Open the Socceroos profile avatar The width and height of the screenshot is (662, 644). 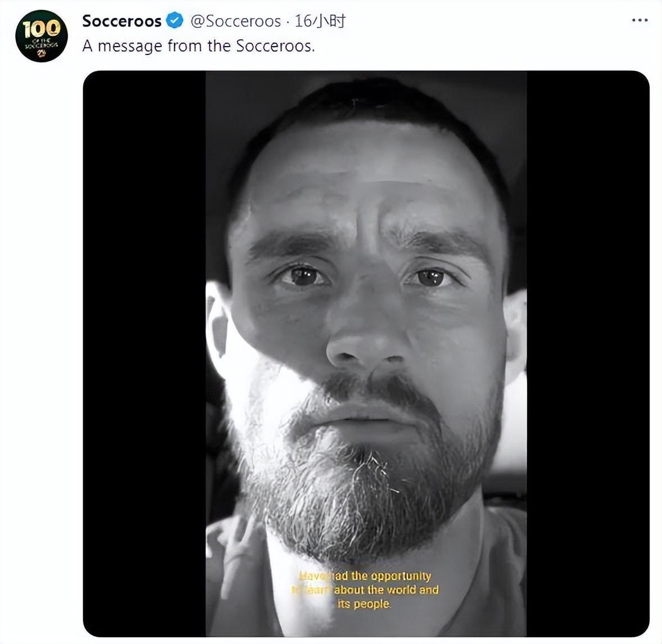pyautogui.click(x=41, y=35)
